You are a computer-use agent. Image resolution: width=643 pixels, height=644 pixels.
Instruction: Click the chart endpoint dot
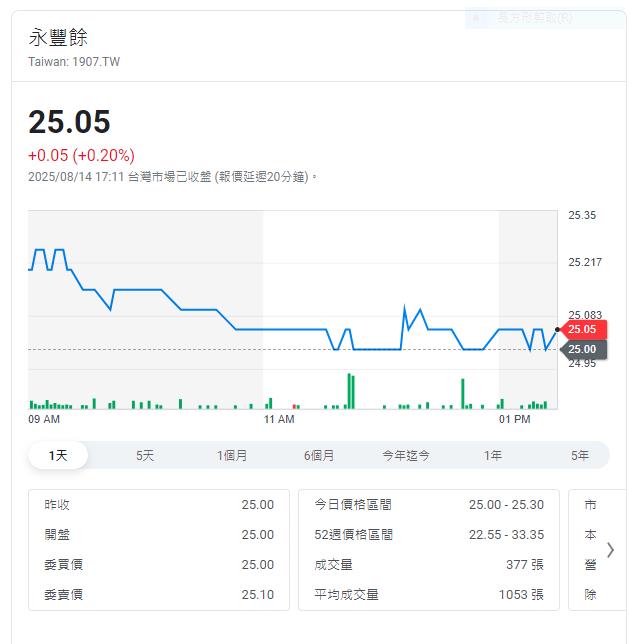point(557,329)
